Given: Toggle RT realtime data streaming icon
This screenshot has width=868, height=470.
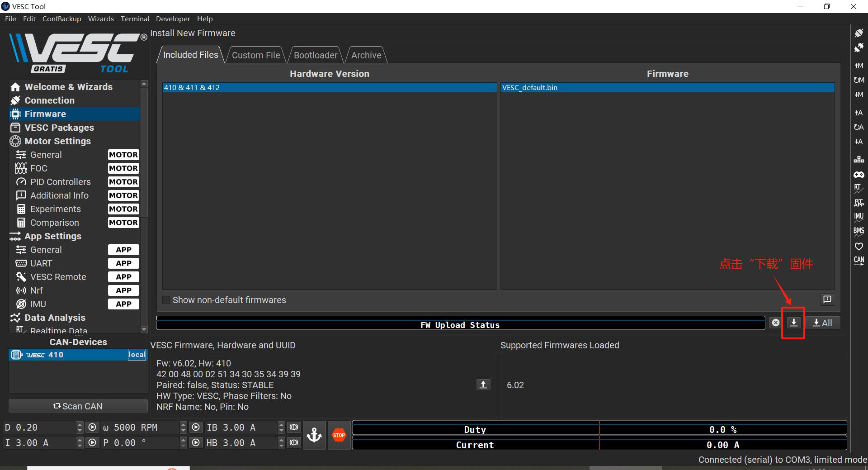Looking at the screenshot, I should tap(859, 188).
